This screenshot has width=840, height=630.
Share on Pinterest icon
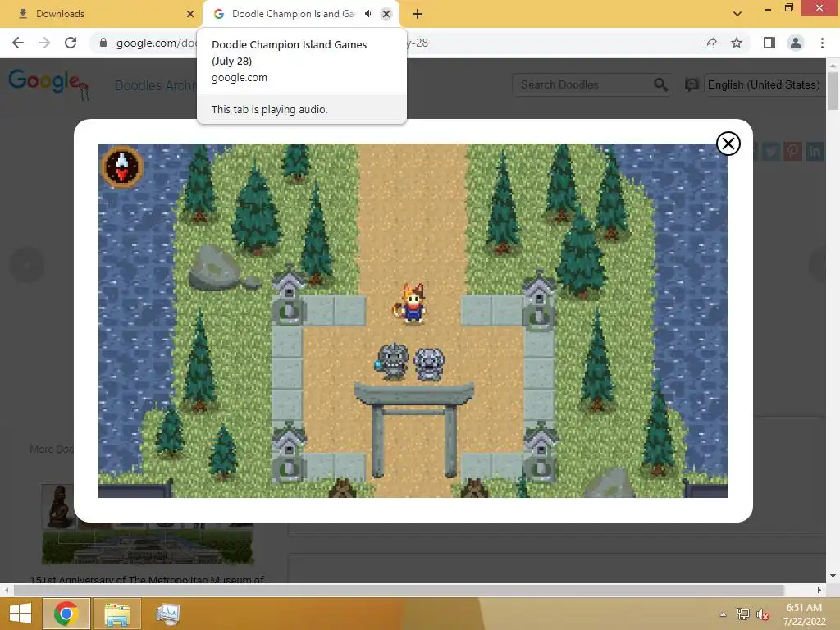pyautogui.click(x=793, y=152)
